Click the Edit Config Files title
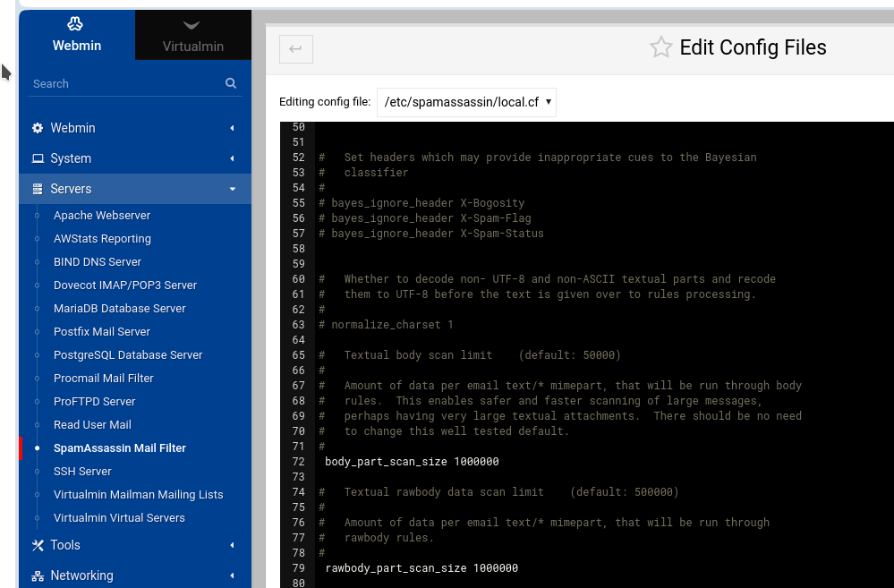The width and height of the screenshot is (894, 588). click(x=753, y=47)
